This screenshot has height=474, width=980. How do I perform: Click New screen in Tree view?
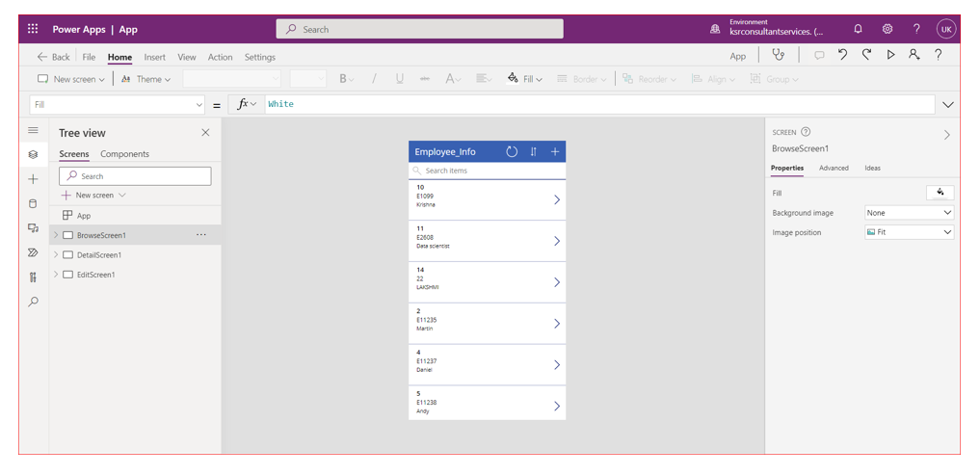93,195
